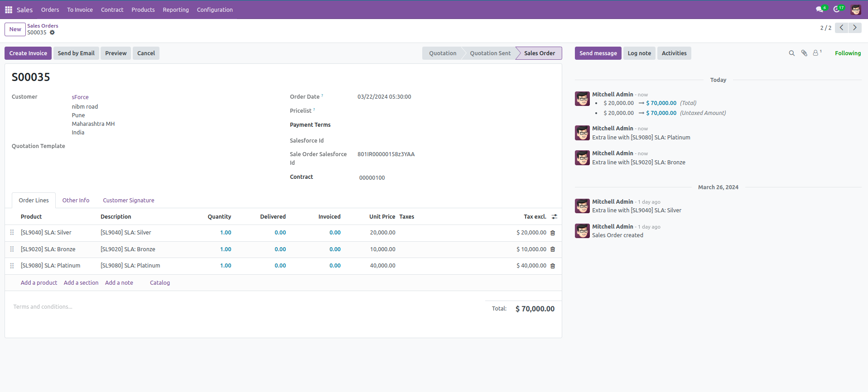868x392 pixels.
Task: Open the Mitchell Admin user avatar menu
Action: point(856,10)
